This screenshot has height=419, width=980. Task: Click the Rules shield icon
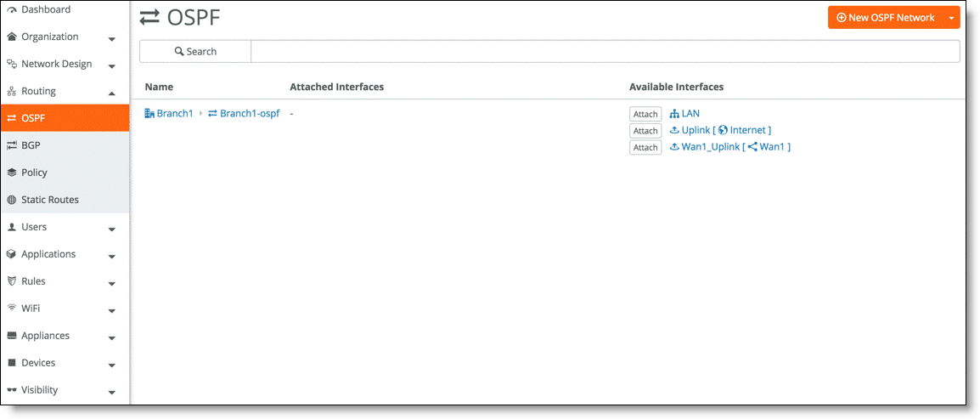[12, 281]
